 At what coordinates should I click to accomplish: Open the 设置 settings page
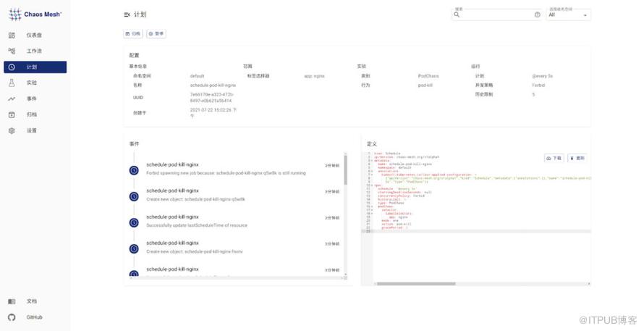point(35,131)
